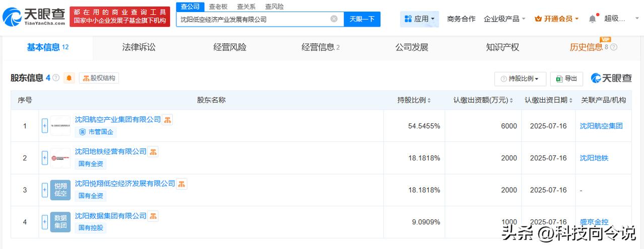
Task: Open related institution link 沈阳航空集团
Action: click(x=601, y=126)
